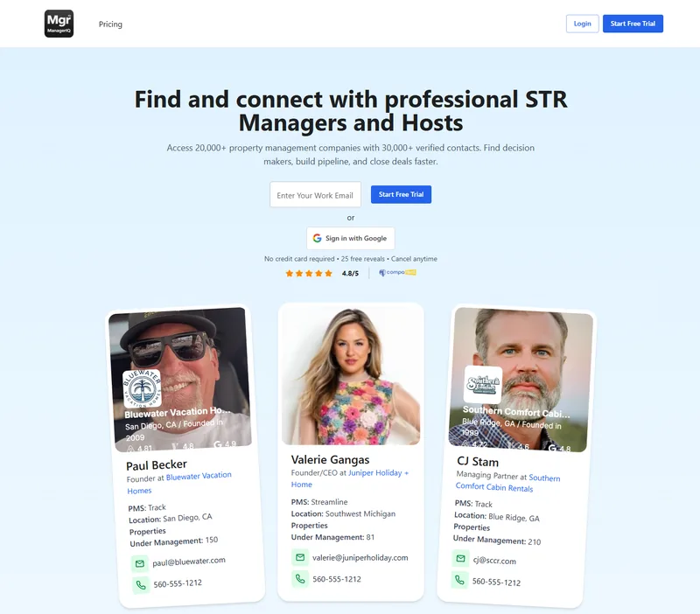Click 'Location: San Diego, CA' text
Screen dimensions: 700x614
(x=171, y=519)
